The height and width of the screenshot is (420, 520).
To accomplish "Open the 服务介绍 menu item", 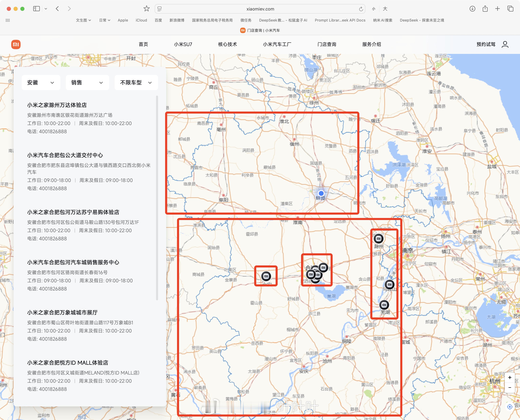I will point(372,44).
